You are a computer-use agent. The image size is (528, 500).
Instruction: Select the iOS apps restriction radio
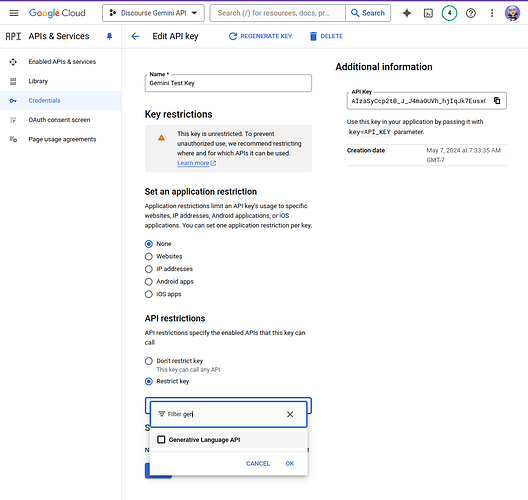point(148,294)
